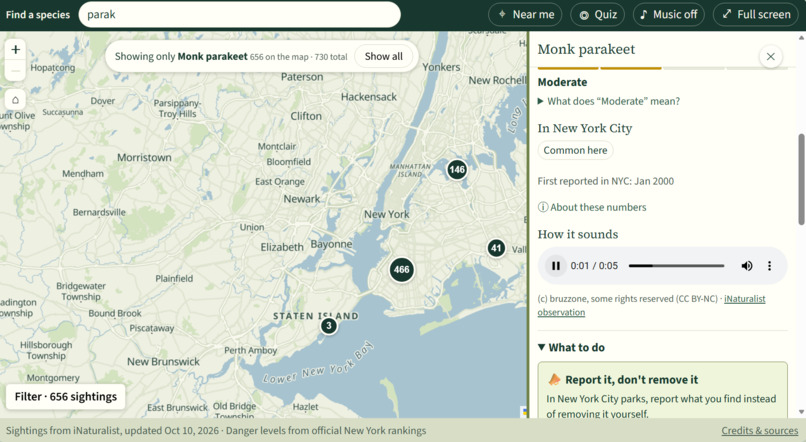Image resolution: width=806 pixels, height=442 pixels.
Task: Start the Quiz
Action: point(597,14)
